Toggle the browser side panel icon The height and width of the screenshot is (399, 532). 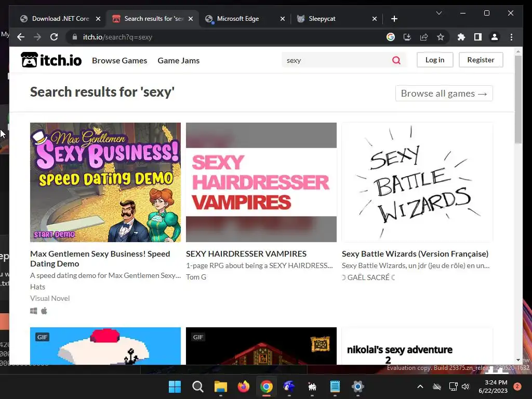(478, 37)
